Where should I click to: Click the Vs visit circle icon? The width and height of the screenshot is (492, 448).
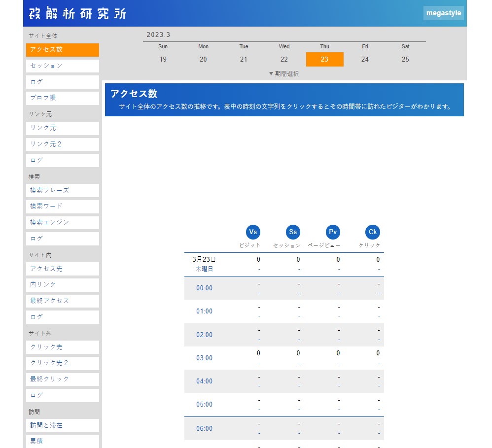pyautogui.click(x=253, y=232)
